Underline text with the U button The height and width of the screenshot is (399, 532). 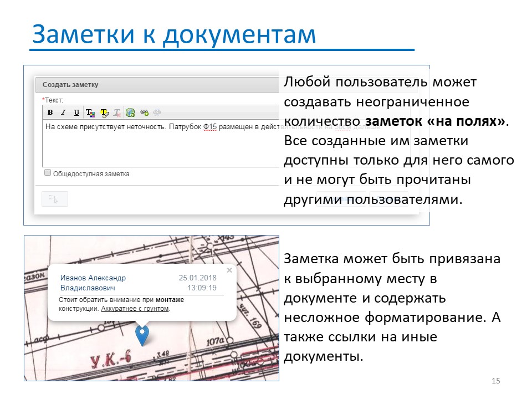coord(76,112)
